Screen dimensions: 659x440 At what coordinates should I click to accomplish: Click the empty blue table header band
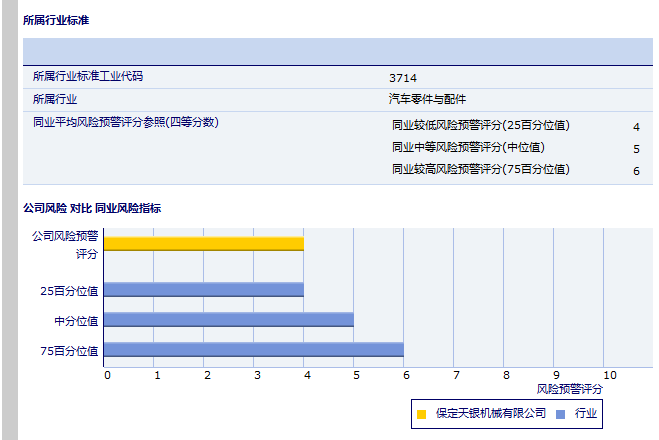(337, 52)
